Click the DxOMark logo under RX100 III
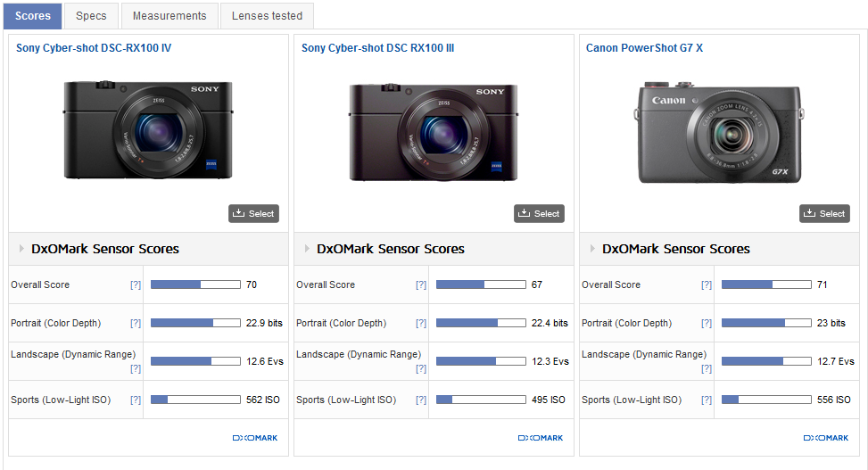868x470 pixels. point(541,438)
